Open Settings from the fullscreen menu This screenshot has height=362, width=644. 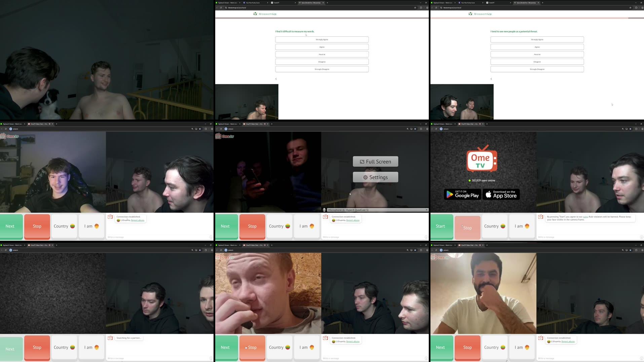(375, 177)
